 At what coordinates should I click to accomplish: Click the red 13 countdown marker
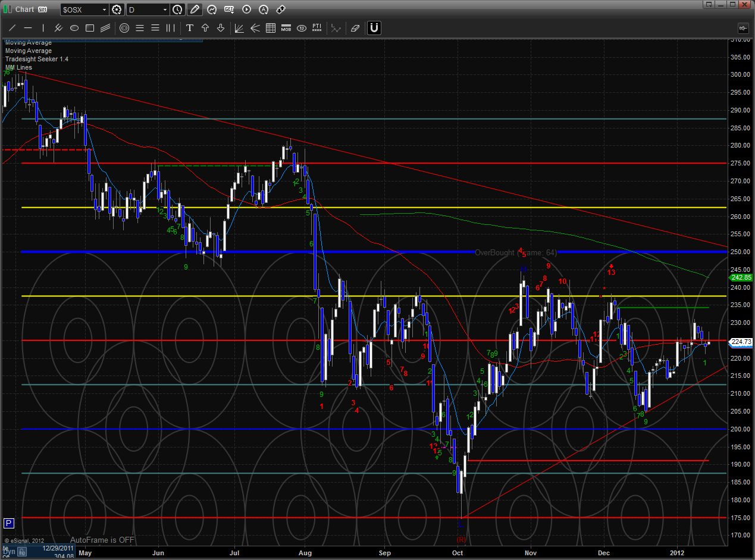click(611, 272)
